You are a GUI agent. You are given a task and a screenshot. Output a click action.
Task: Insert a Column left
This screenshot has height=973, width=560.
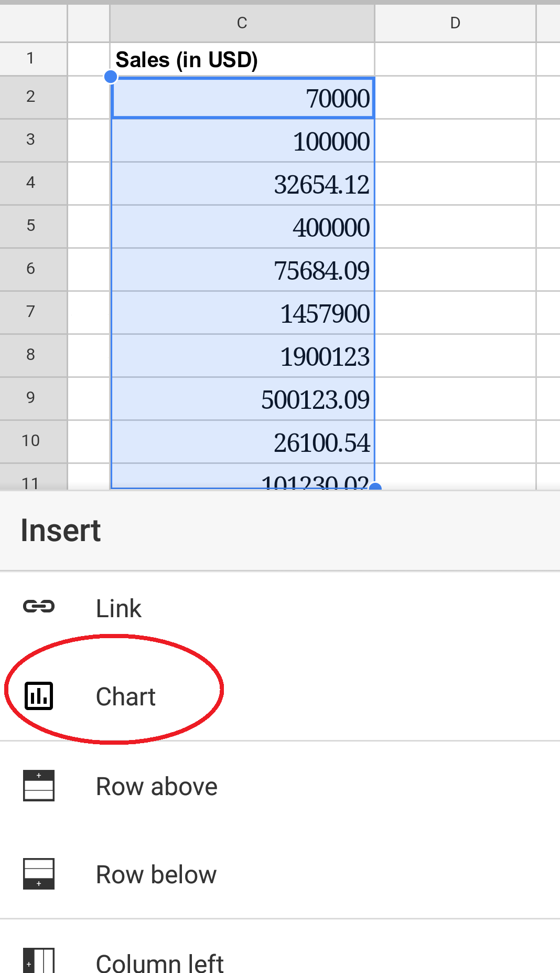[160, 963]
